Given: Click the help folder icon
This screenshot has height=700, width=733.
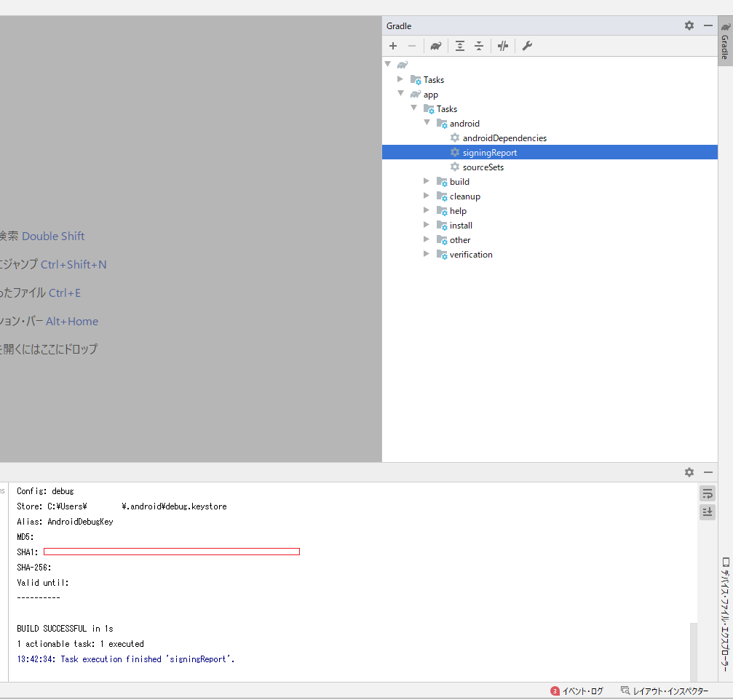Looking at the screenshot, I should [442, 211].
